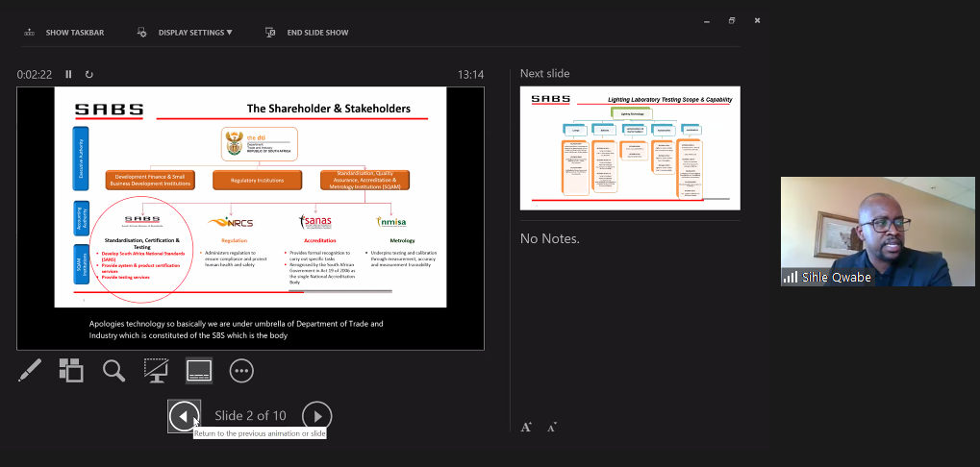
Task: Click the next slide preview thumbnail
Action: point(630,148)
